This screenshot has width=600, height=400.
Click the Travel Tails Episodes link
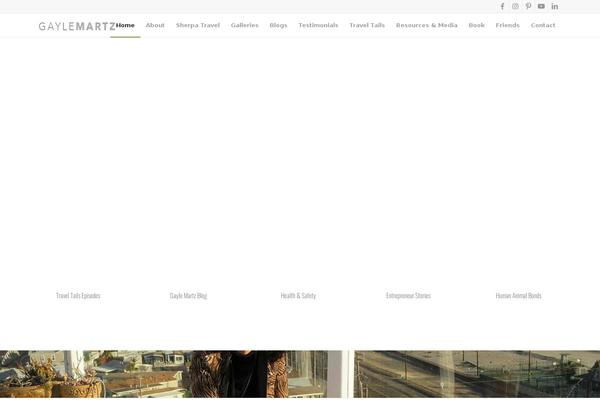pyautogui.click(x=78, y=296)
